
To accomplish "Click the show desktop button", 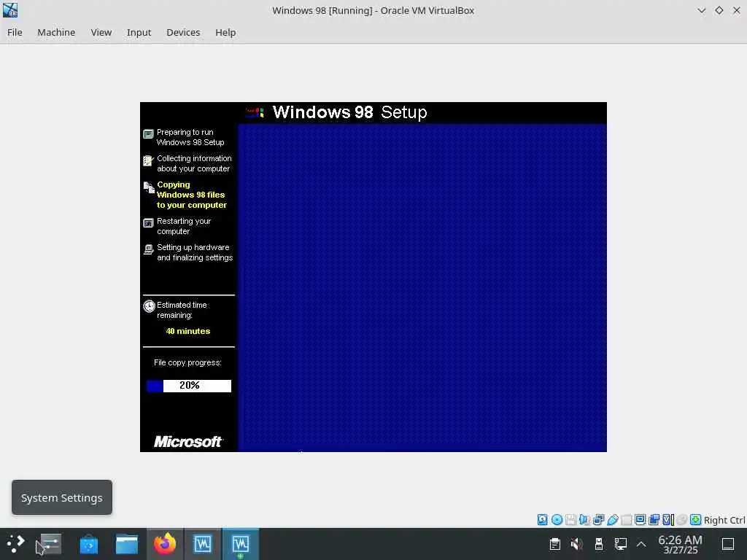I will click(x=728, y=543).
